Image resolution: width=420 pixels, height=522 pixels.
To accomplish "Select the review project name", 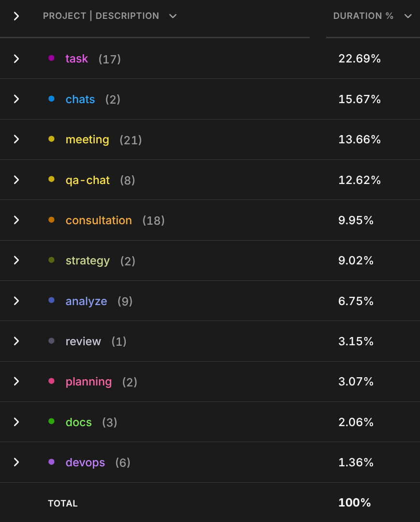I will [x=83, y=341].
